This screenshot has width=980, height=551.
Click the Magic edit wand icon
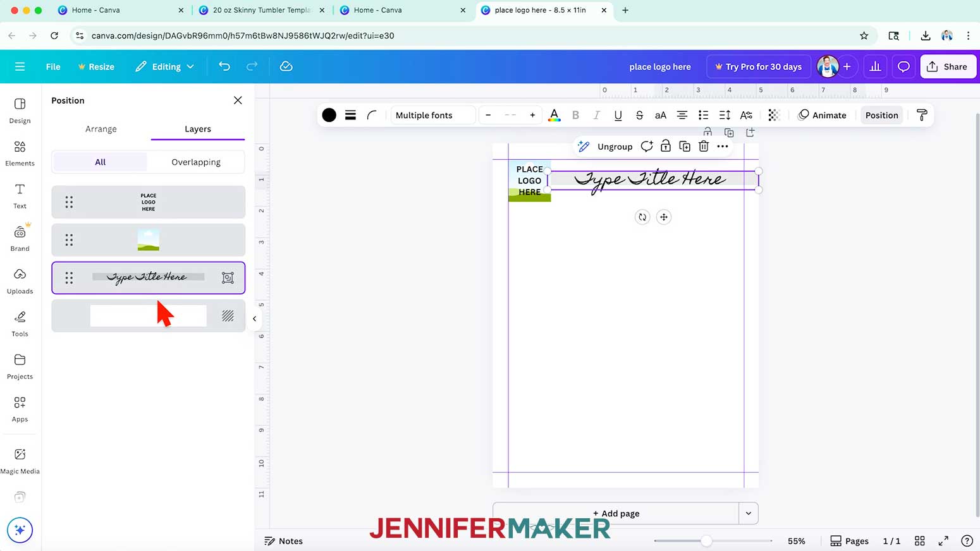point(584,147)
